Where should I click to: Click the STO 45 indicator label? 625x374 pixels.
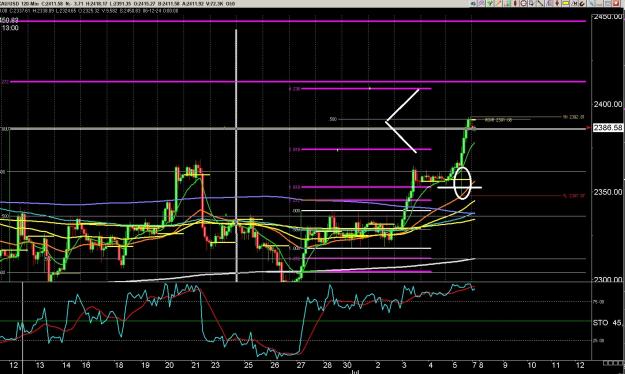coord(607,323)
